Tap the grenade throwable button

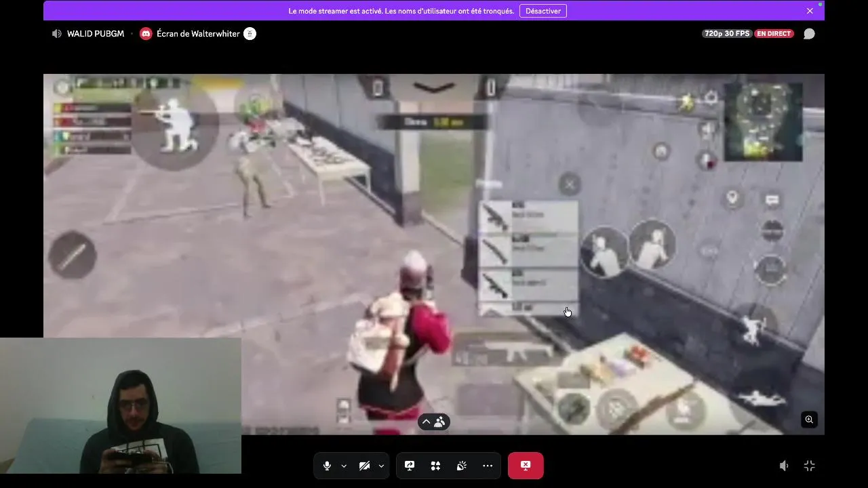pyautogui.click(x=574, y=409)
